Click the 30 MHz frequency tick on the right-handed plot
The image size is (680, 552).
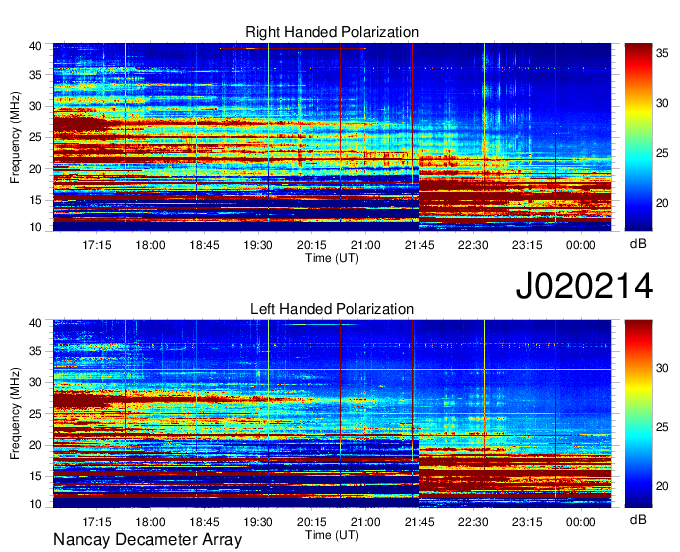36,106
